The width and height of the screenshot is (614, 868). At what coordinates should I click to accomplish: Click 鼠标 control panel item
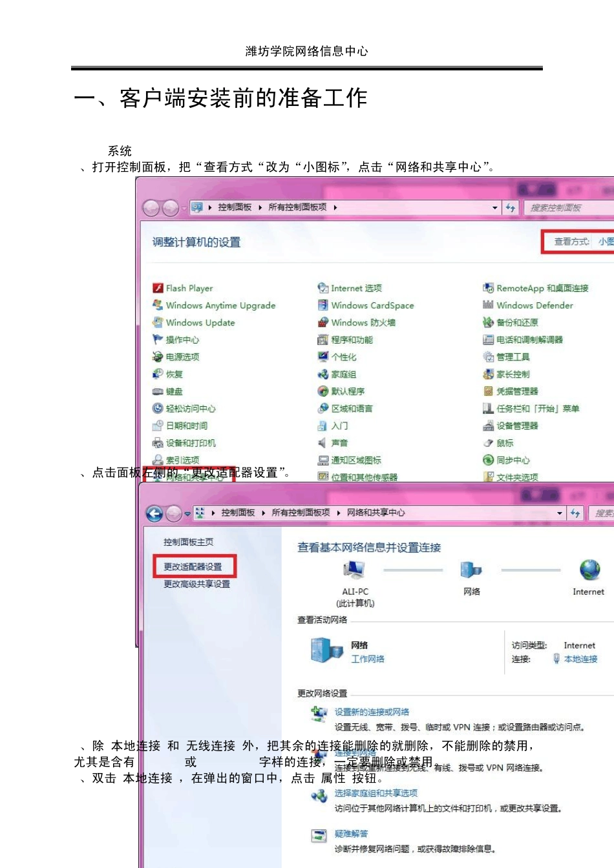coord(505,443)
